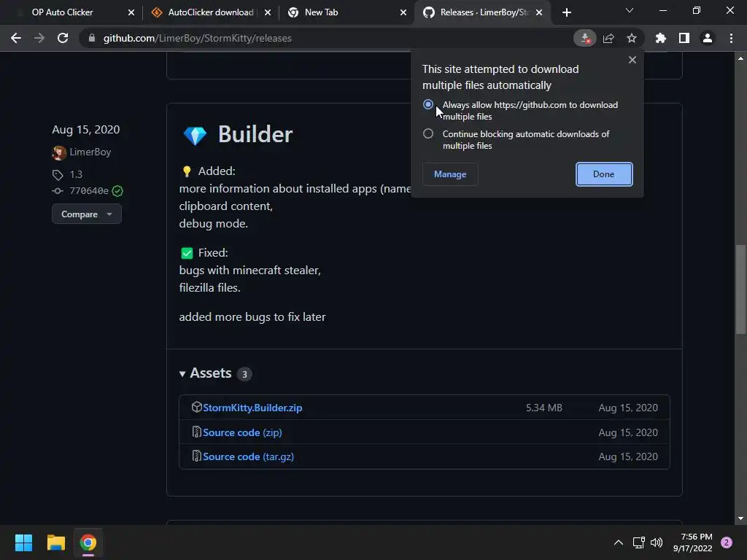Click the package icon beside StormKitty.Builder.zip

coord(197,407)
